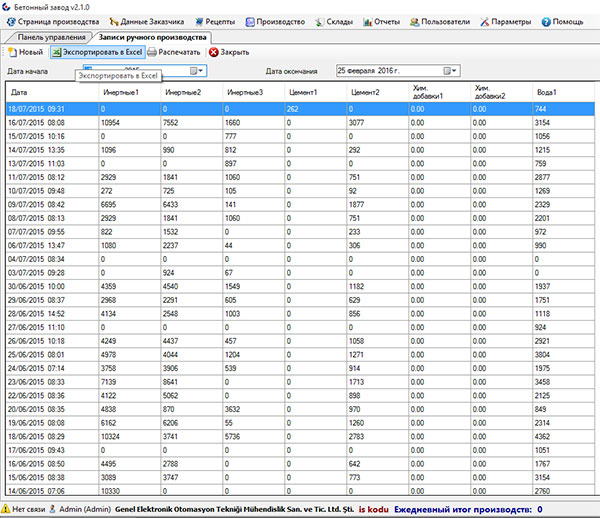Screen dimensions: 600x518
Task: Click the printer icon for Распечатать
Action: tap(152, 51)
